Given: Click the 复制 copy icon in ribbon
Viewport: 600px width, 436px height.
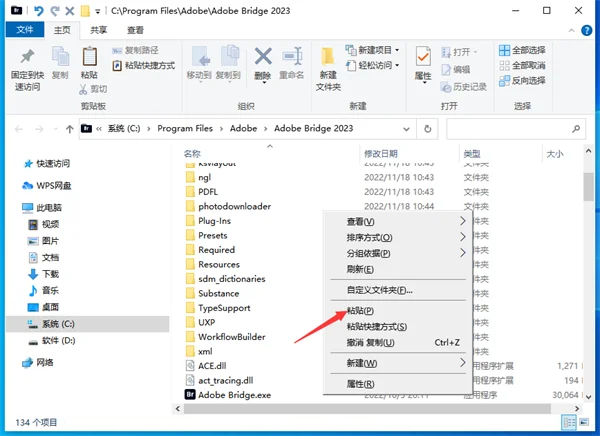Looking at the screenshot, I should point(60,57).
